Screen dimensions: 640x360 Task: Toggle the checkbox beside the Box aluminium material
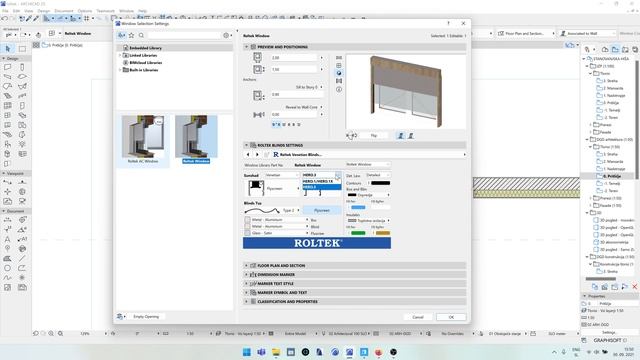click(247, 220)
